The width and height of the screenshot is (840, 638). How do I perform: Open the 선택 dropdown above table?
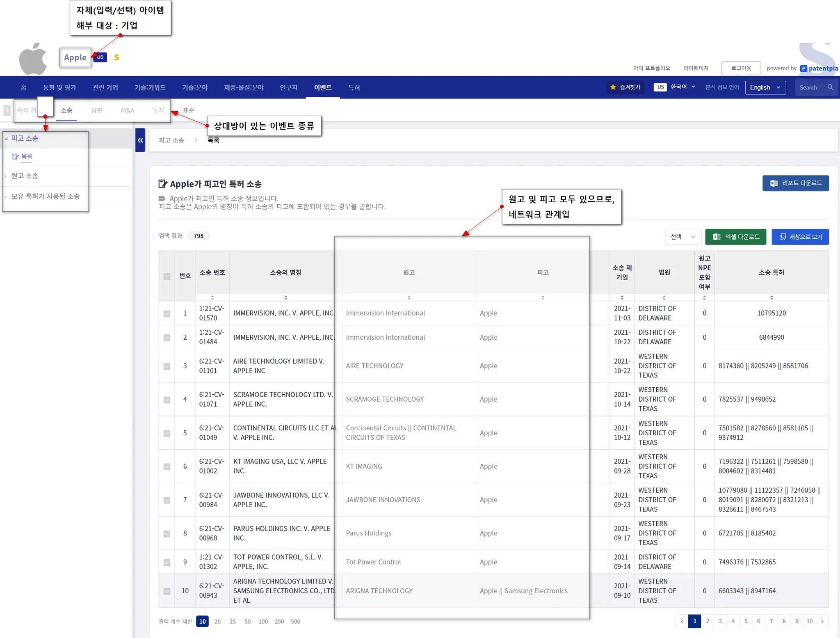683,237
